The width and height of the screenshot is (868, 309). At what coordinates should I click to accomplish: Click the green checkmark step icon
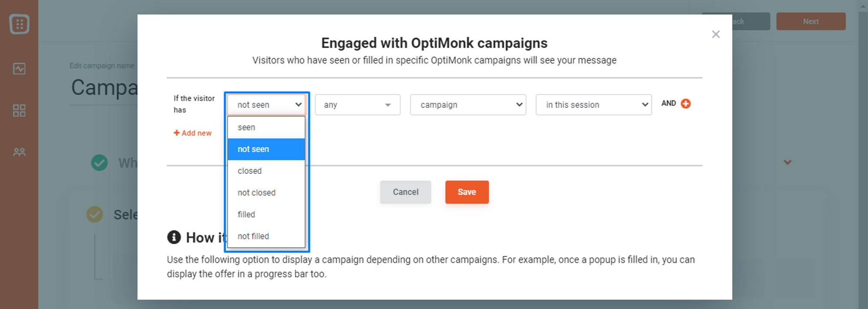coord(99,163)
